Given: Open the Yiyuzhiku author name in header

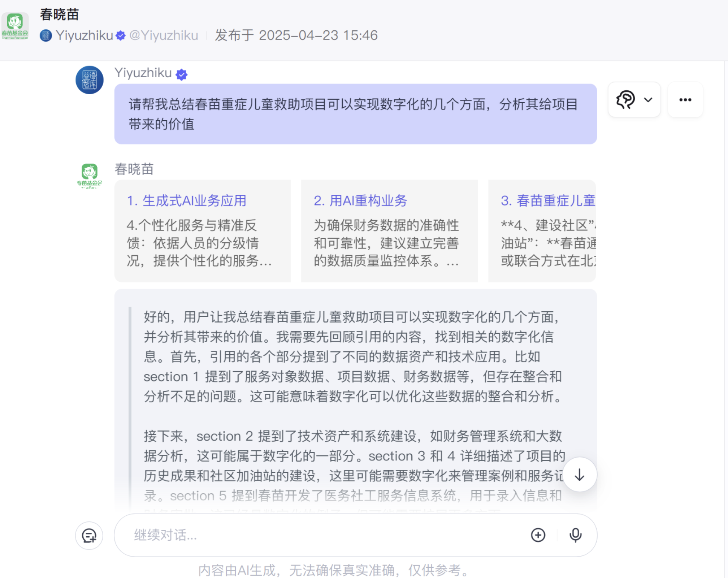Looking at the screenshot, I should pyautogui.click(x=84, y=35).
